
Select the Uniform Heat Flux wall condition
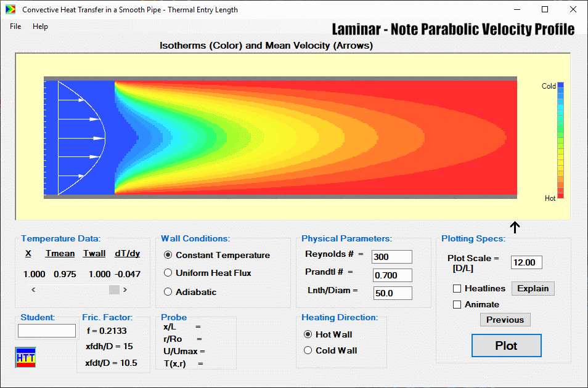[166, 273]
